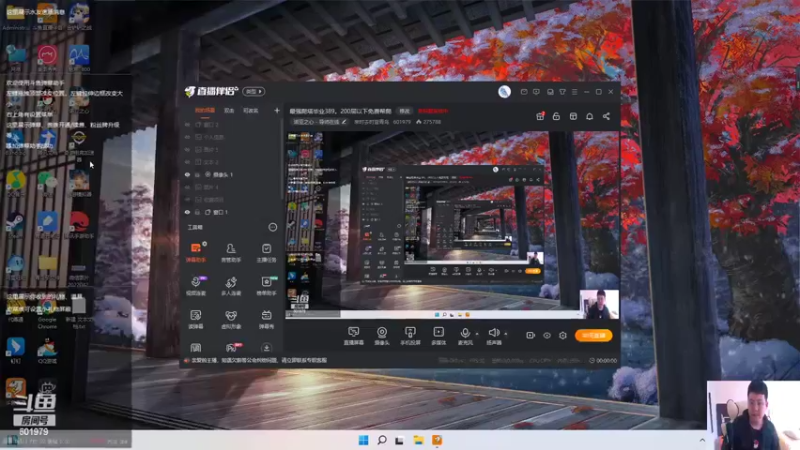The height and width of the screenshot is (450, 800).
Task: Launch the 多人连麦 multi-person co-stream tool
Action: (231, 286)
